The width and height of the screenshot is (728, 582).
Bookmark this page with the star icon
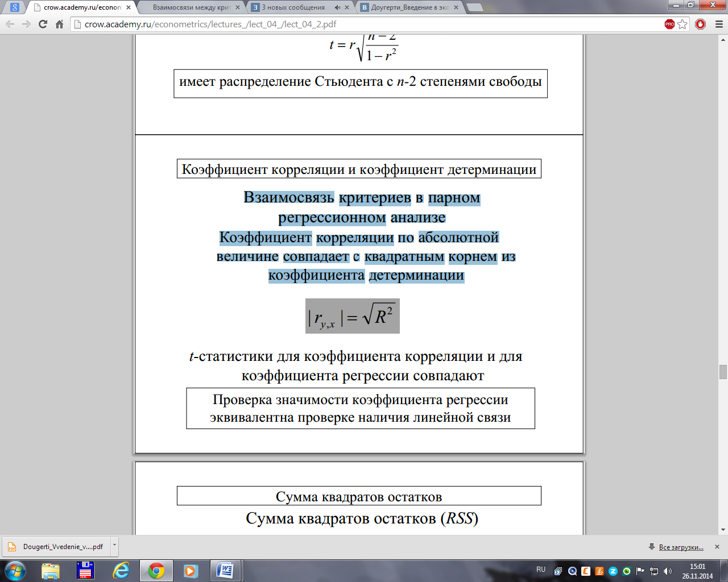pyautogui.click(x=682, y=24)
